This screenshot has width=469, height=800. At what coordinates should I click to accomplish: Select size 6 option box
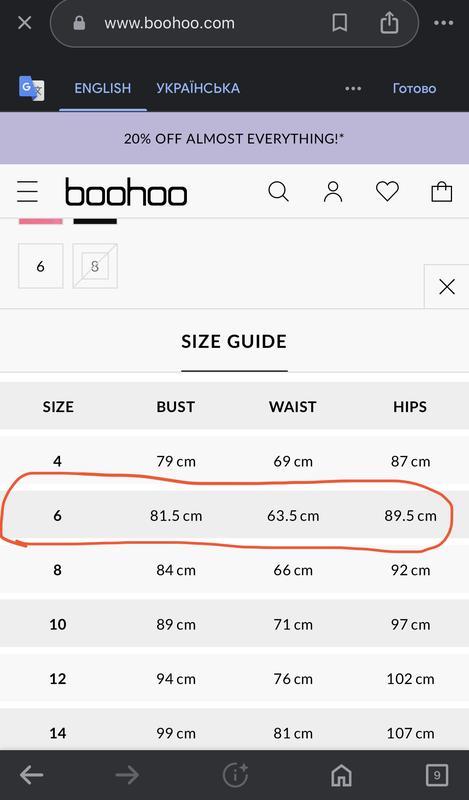click(x=41, y=266)
